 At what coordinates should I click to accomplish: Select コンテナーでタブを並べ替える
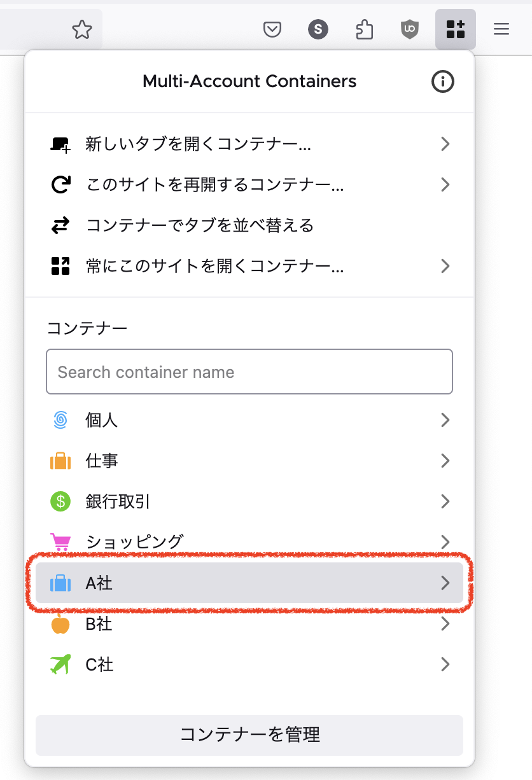pyautogui.click(x=200, y=226)
